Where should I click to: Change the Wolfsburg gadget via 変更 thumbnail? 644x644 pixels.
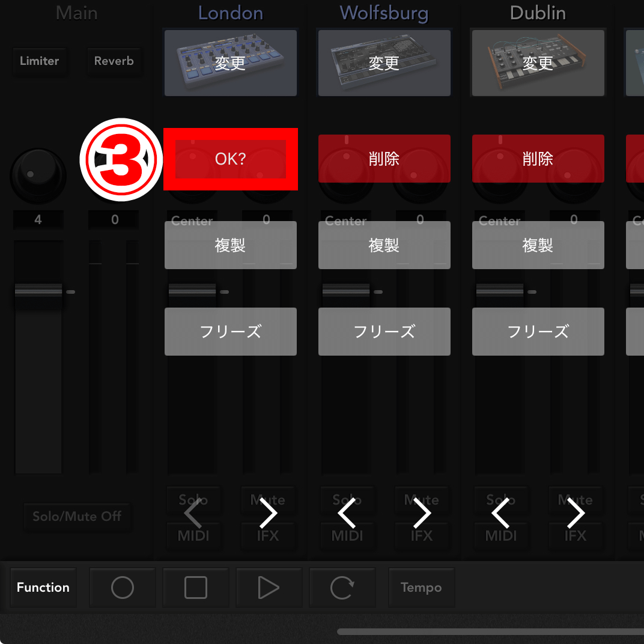click(x=384, y=63)
